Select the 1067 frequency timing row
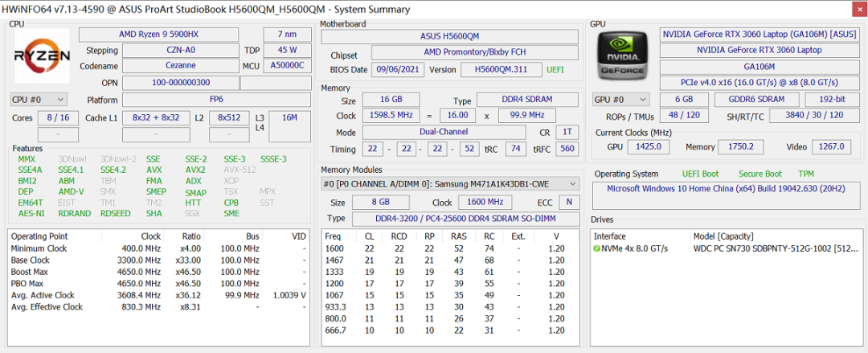This screenshot has height=353, width=868. pos(450,295)
